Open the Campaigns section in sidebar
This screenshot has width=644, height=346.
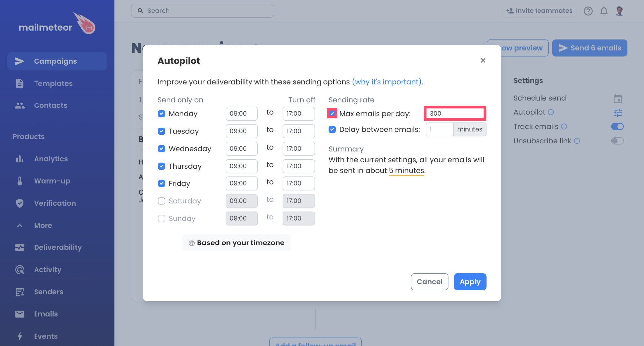pos(57,61)
